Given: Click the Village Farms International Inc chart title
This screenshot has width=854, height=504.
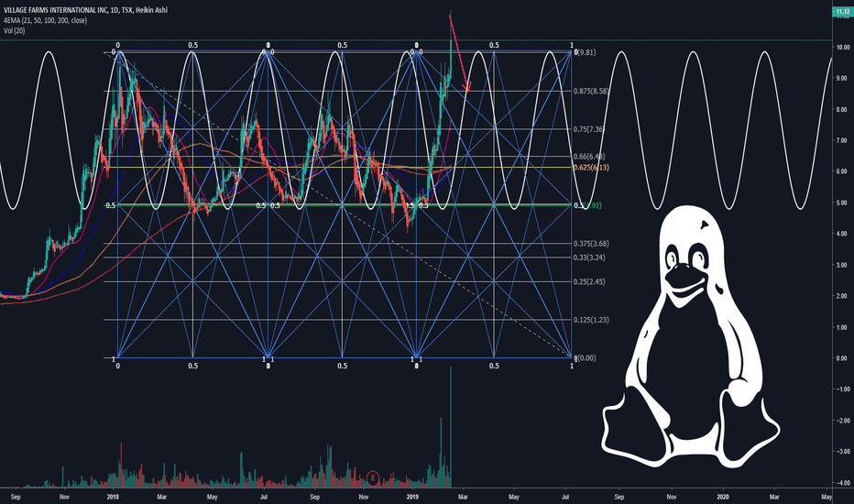Looking at the screenshot, I should point(85,10).
